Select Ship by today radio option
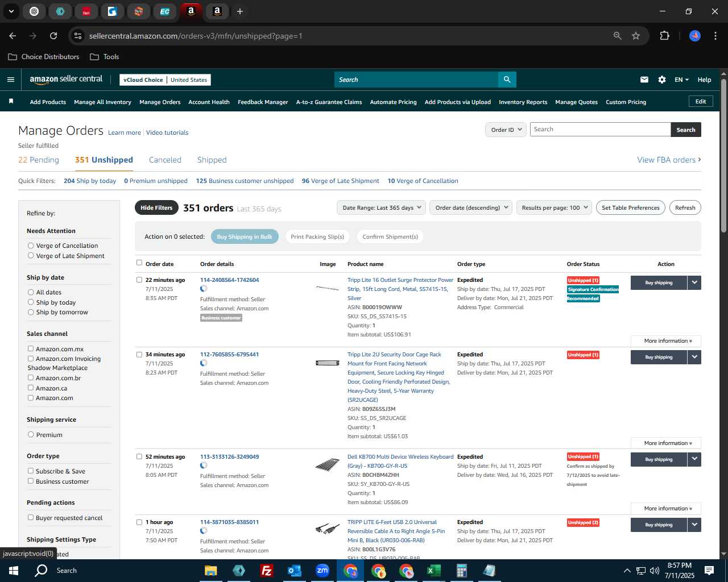Viewport: 728px width, 582px height. [x=31, y=302]
